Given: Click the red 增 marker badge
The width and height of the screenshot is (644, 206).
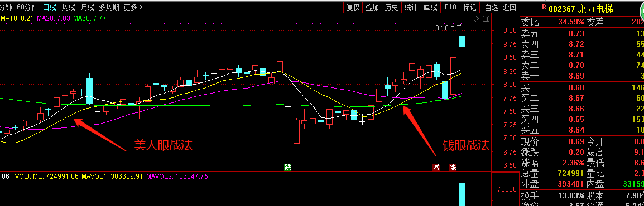Looking at the screenshot, I should coord(436,167).
